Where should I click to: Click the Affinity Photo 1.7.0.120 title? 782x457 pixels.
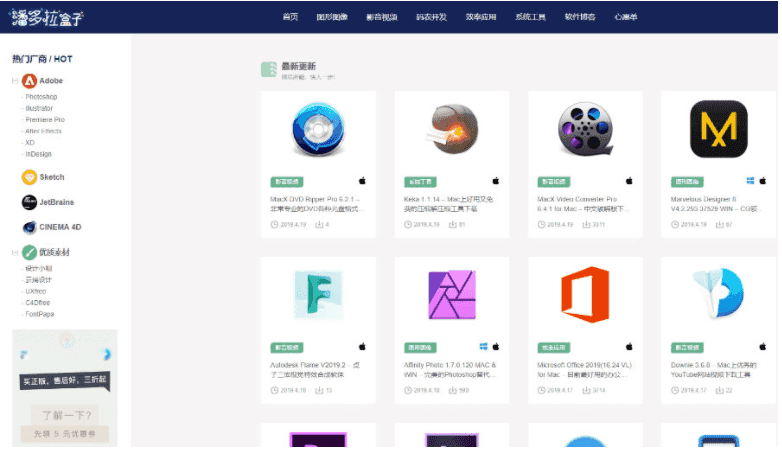coord(449,370)
